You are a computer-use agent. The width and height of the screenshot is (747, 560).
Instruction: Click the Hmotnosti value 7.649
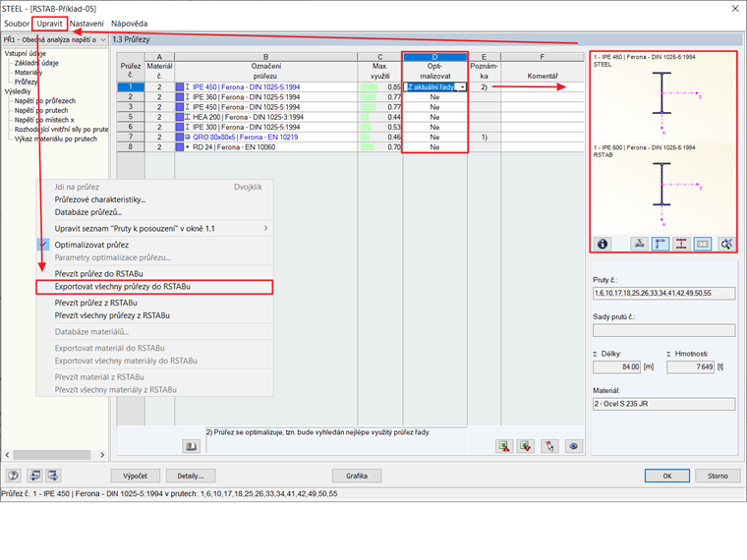tap(690, 366)
